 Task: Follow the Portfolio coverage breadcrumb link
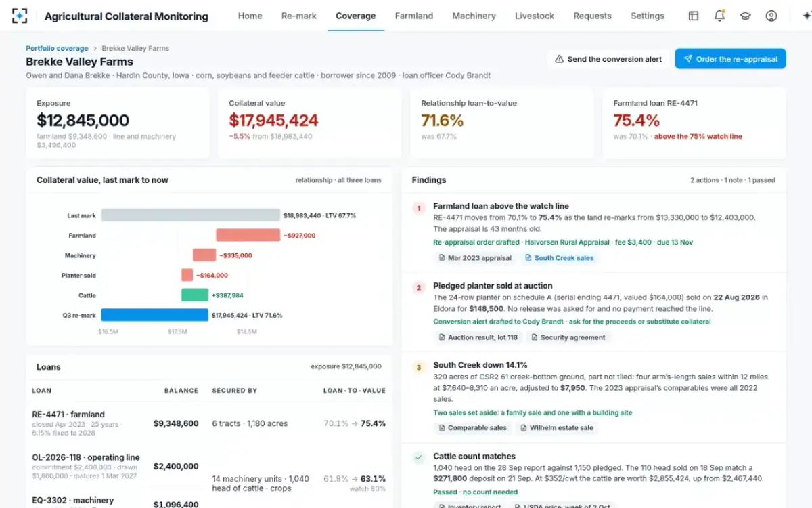[57, 49]
